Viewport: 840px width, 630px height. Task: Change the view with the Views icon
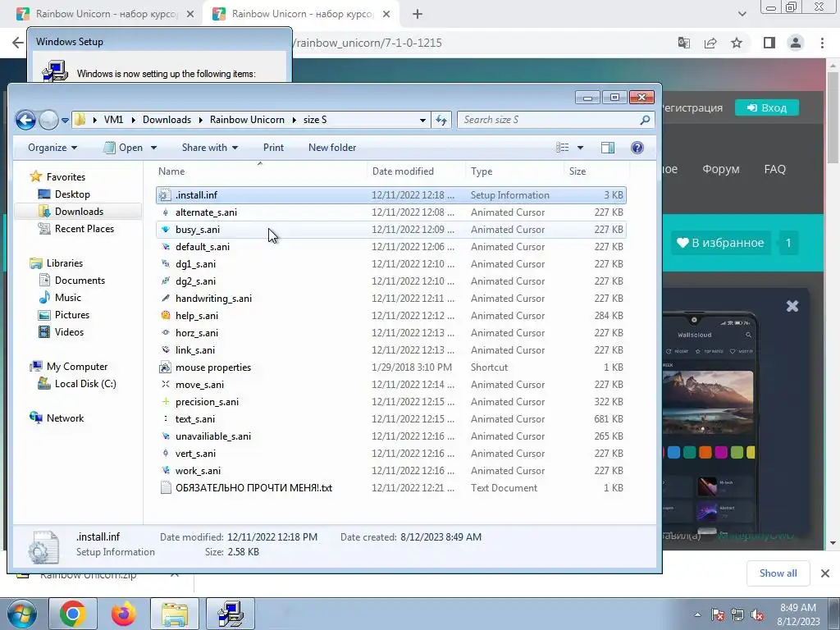[x=562, y=148]
